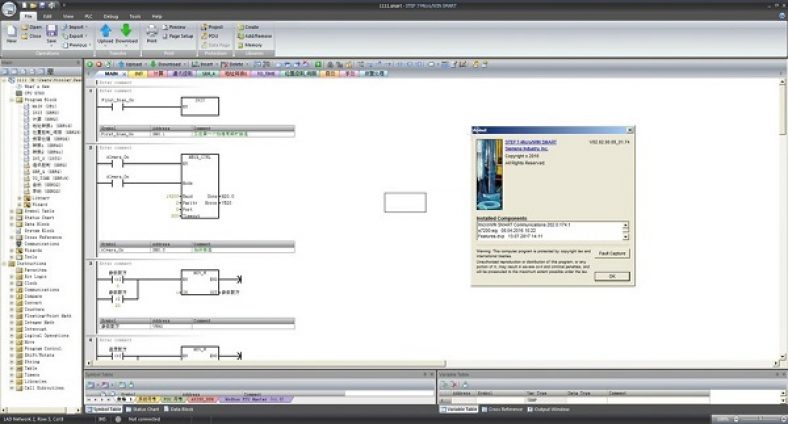Open Delete dropdown in editor toolbar
Viewport: 788px width, 424px height.
click(x=233, y=64)
